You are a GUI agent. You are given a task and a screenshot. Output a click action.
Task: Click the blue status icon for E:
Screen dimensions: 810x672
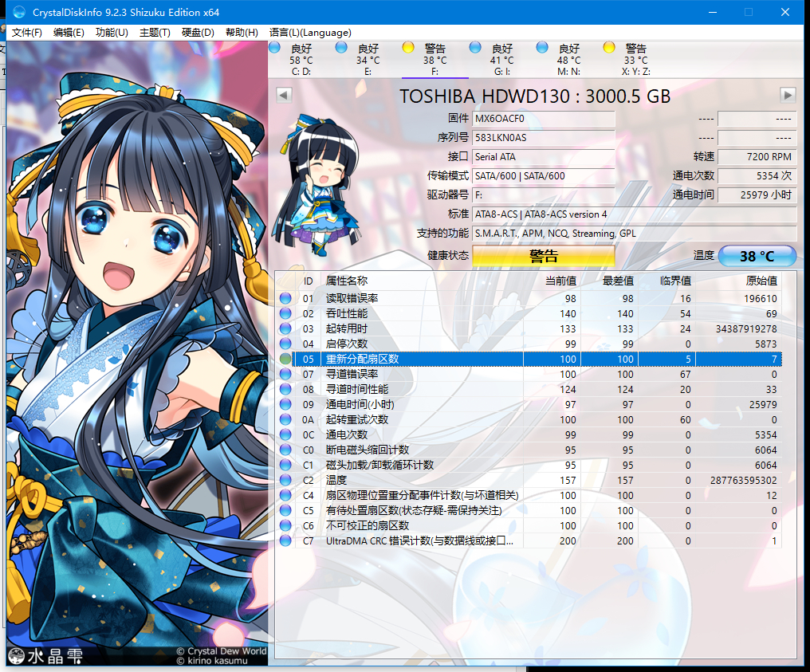(x=341, y=48)
